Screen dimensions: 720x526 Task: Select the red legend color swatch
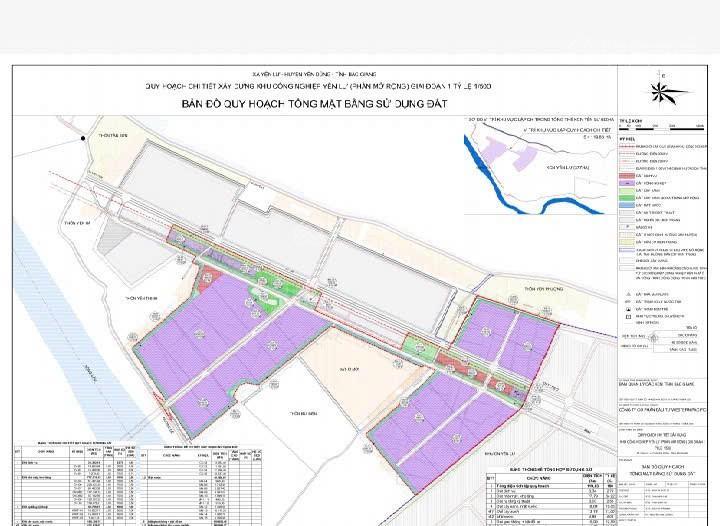coord(627,176)
